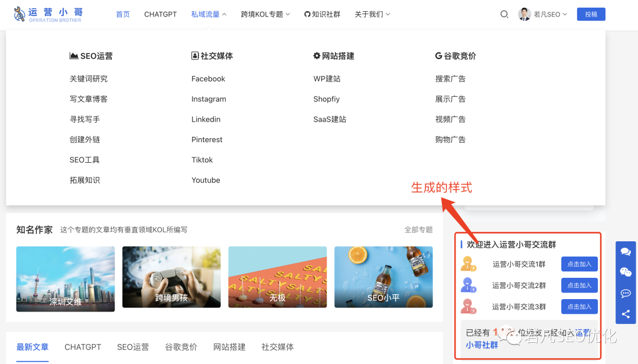Screen dimensions: 638x364
Task: Switch to the SEO运营 article tab
Action: tap(133, 347)
